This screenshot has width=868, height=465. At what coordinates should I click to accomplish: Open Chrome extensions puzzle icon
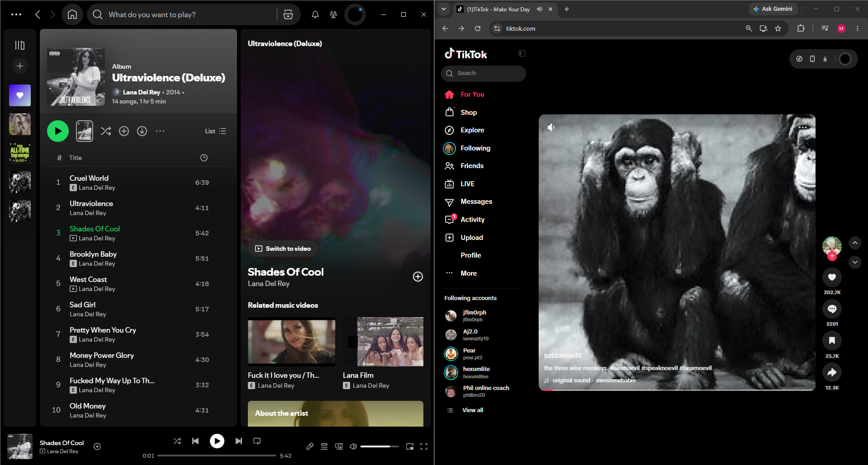[801, 28]
